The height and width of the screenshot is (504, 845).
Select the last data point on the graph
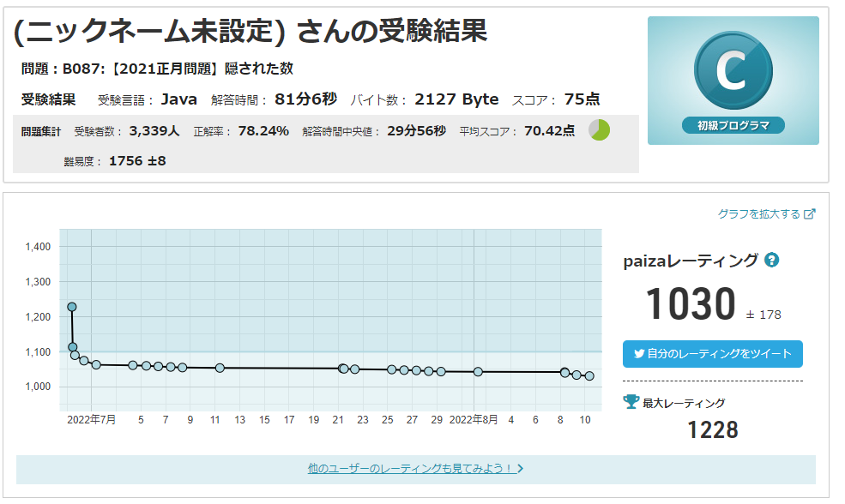[589, 376]
